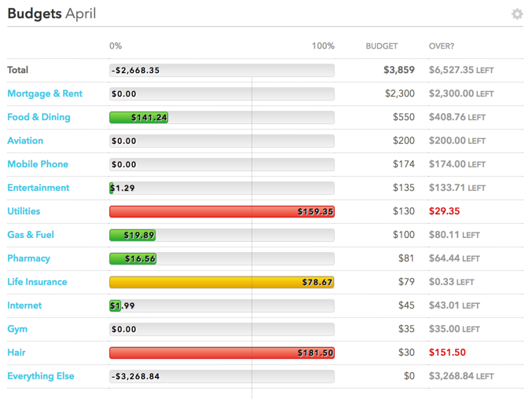
Task: Click the yellow Life Insurance $78.67 bar
Action: pos(222,282)
